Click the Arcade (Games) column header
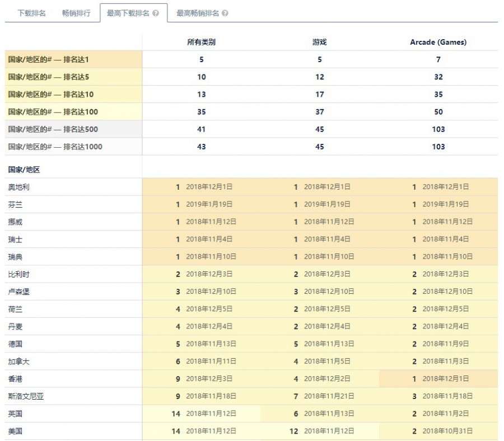504x441 pixels. (438, 42)
